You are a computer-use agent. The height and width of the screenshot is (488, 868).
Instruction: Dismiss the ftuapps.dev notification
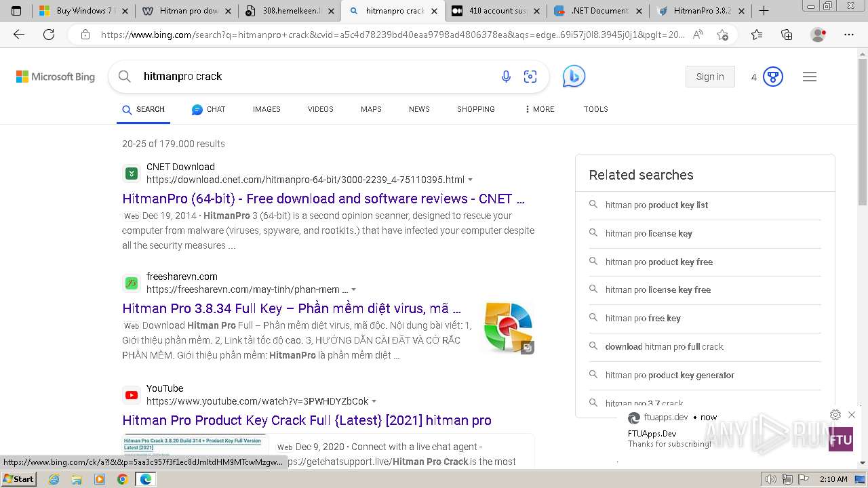pos(852,415)
